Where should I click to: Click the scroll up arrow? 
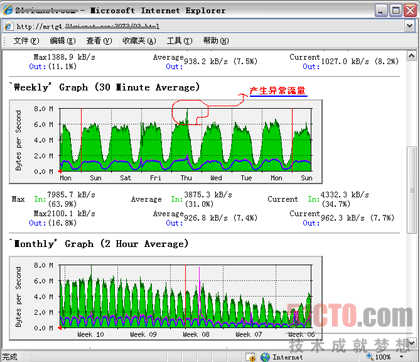(x=411, y=55)
